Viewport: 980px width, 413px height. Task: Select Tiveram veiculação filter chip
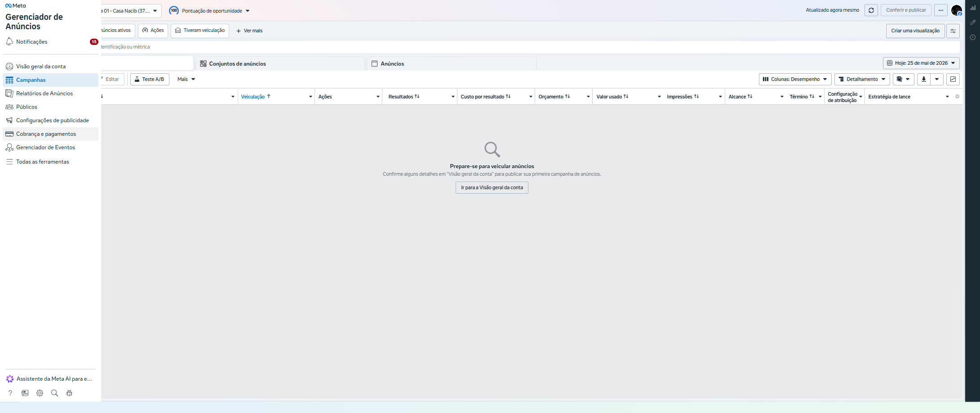tap(200, 31)
